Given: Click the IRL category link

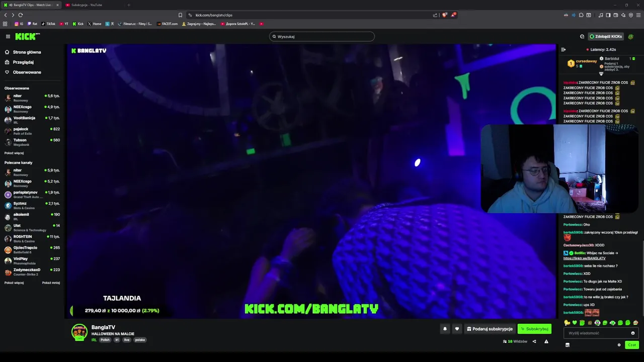Looking at the screenshot, I should coord(94,340).
